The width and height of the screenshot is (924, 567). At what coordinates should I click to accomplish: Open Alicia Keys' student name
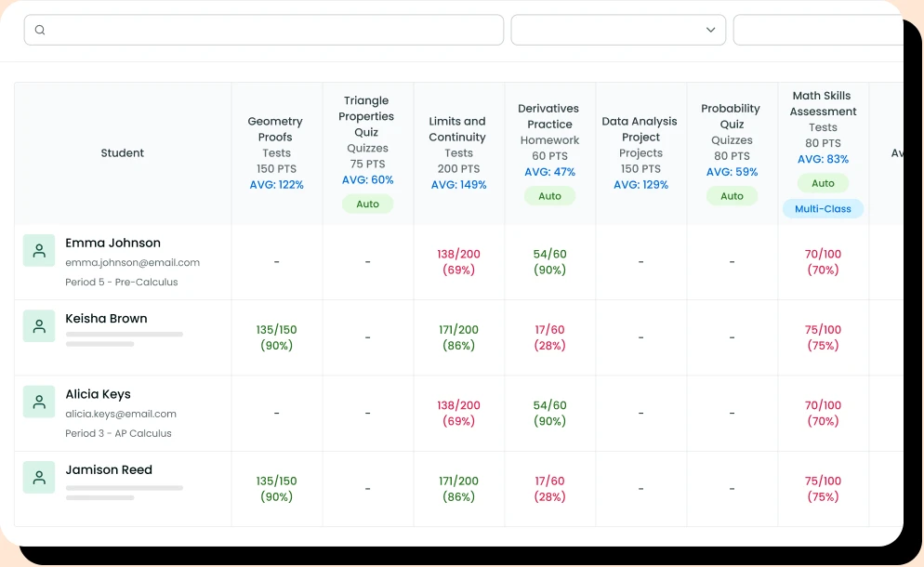coord(98,394)
